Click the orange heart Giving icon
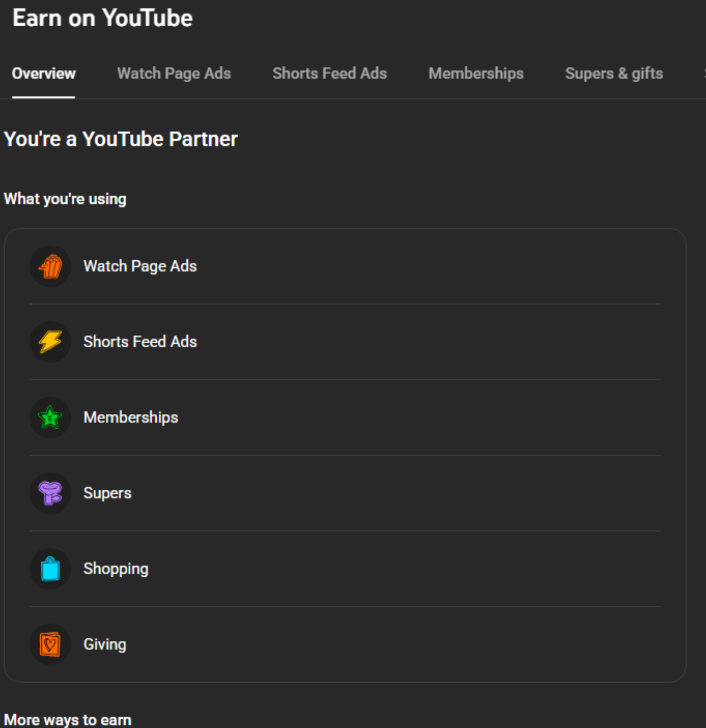 pyautogui.click(x=50, y=645)
